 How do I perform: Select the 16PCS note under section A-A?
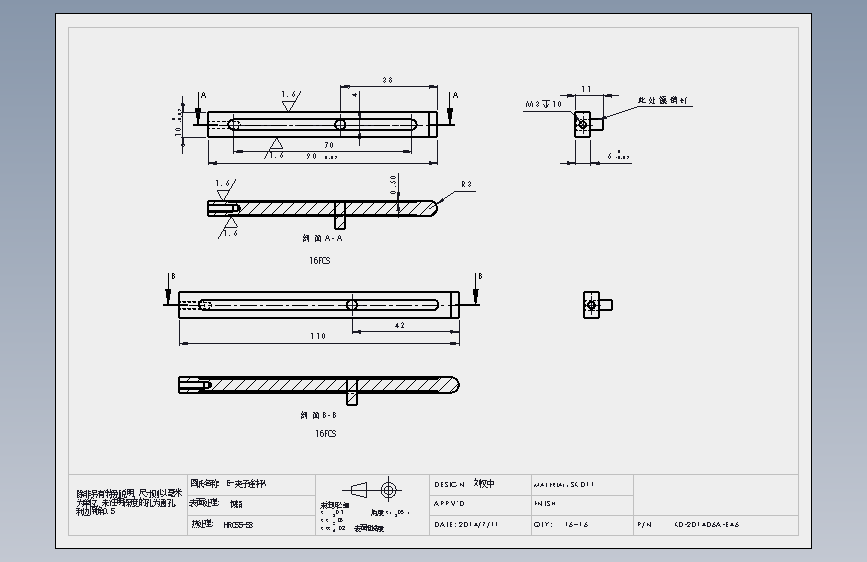(x=320, y=260)
